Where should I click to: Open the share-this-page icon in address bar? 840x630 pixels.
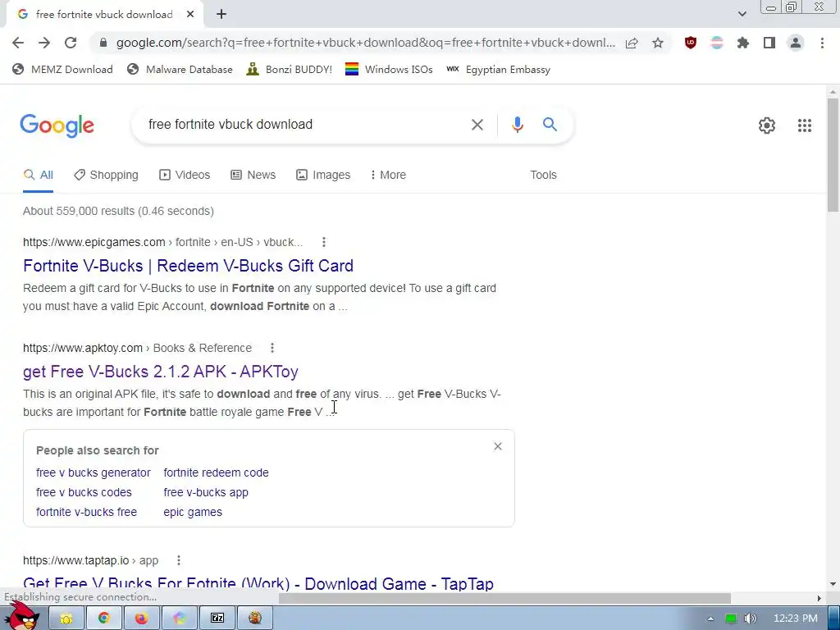point(632,43)
